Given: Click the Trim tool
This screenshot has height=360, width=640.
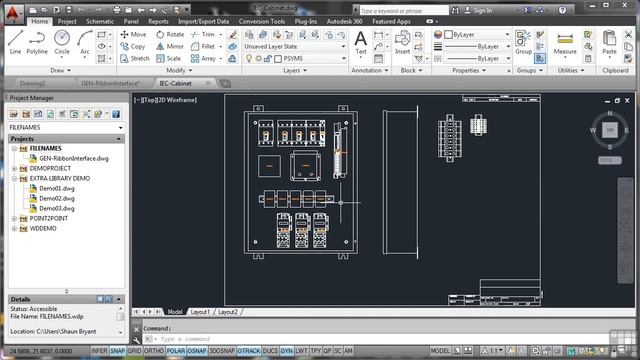Looking at the screenshot, I should pos(203,35).
